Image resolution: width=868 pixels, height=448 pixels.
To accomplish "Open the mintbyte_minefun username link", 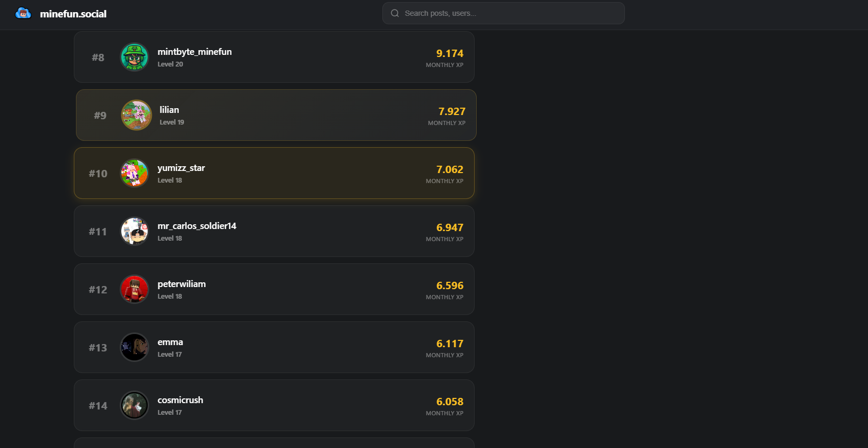I will coord(195,52).
